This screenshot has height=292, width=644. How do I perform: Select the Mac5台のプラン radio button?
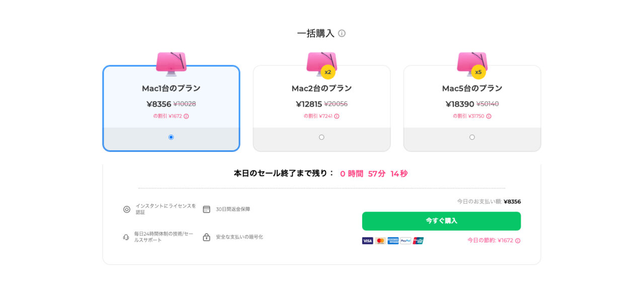472,137
